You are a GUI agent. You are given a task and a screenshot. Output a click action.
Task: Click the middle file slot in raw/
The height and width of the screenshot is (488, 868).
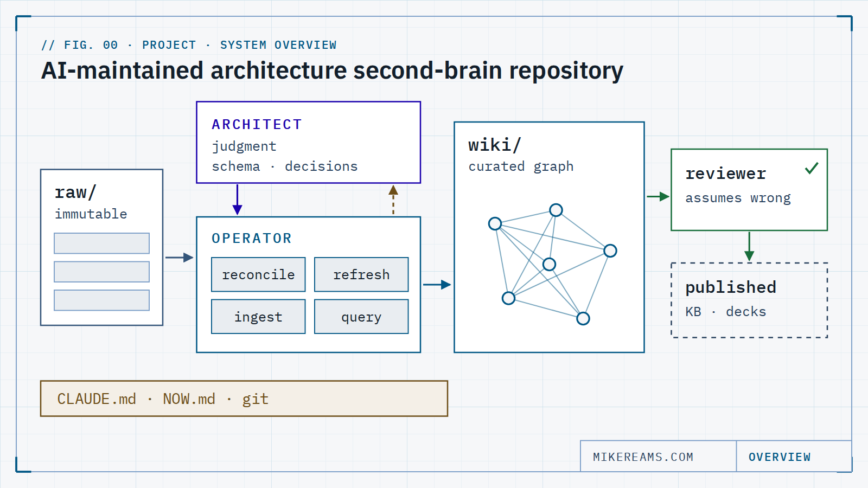pyautogui.click(x=101, y=272)
